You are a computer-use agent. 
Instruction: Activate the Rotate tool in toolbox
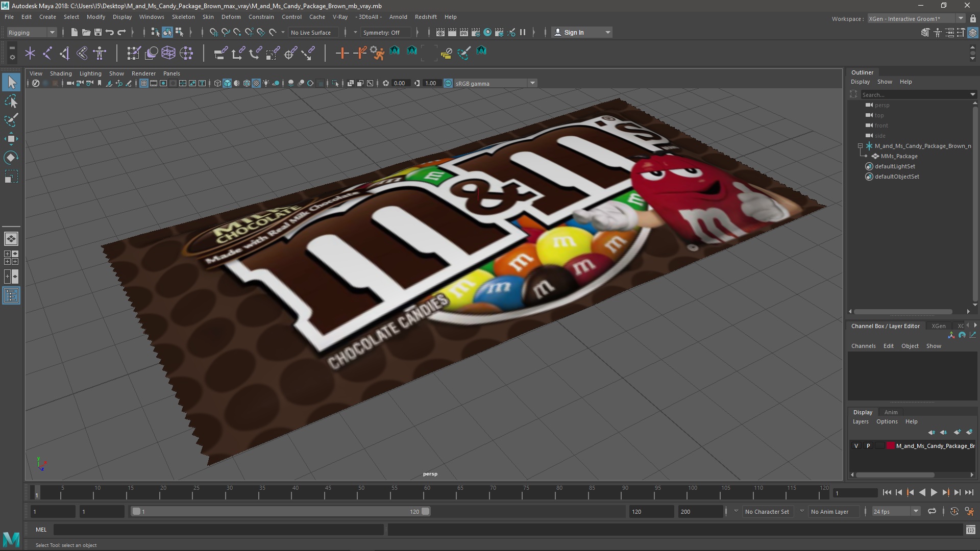pyautogui.click(x=11, y=158)
